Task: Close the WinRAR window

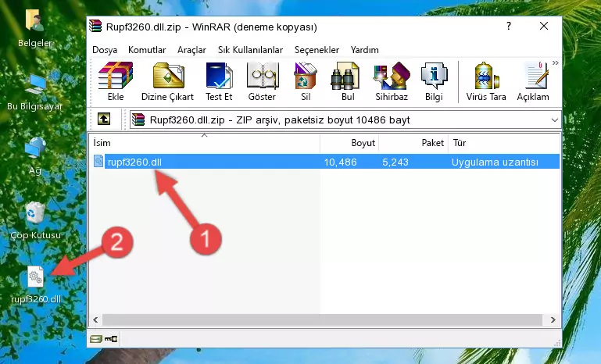Action: [x=543, y=26]
